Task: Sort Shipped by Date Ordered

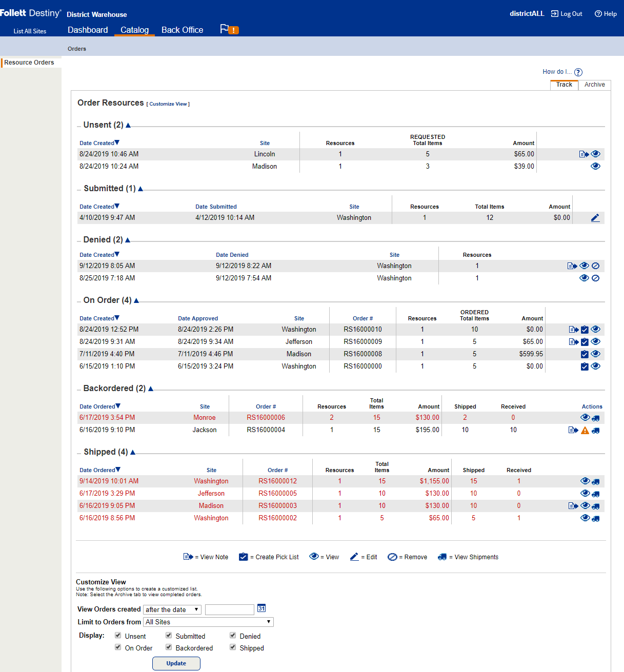Action: (100, 470)
